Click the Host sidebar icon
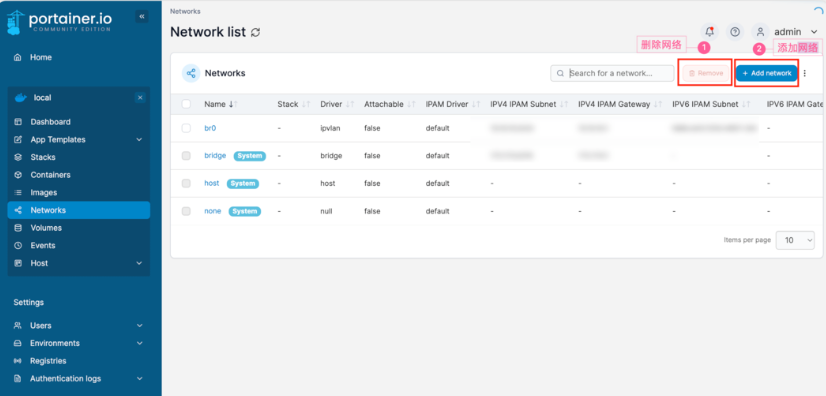Screen dimensions: 826x396 click(18, 263)
